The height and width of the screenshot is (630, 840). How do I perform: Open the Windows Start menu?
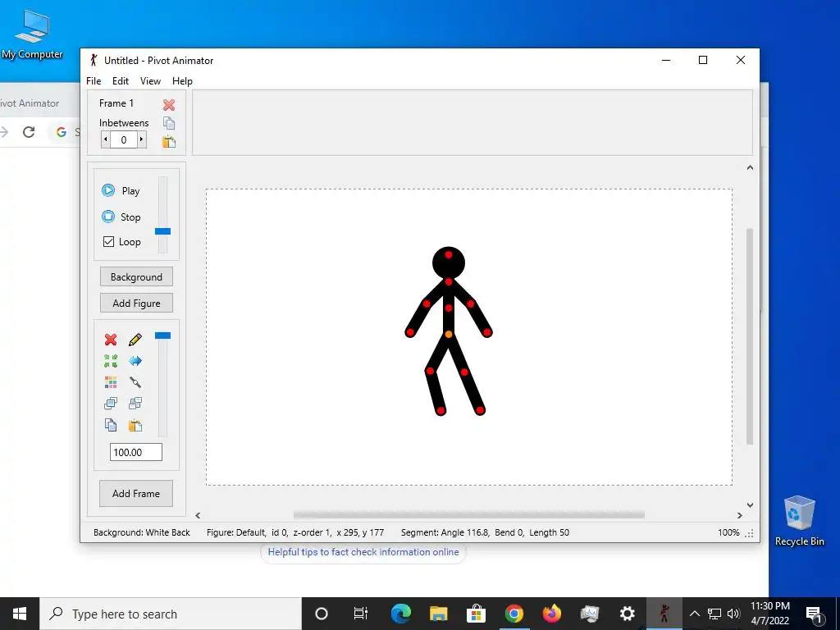pos(20,614)
